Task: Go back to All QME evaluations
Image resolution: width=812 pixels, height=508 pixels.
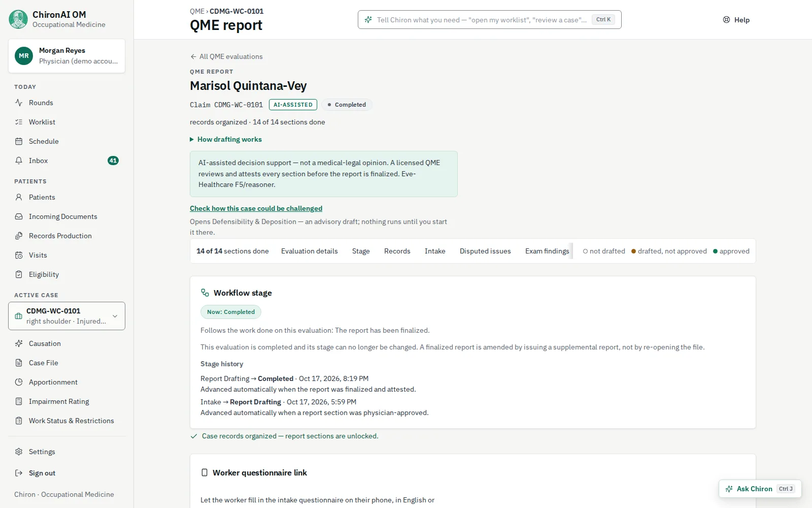Action: coord(226,56)
